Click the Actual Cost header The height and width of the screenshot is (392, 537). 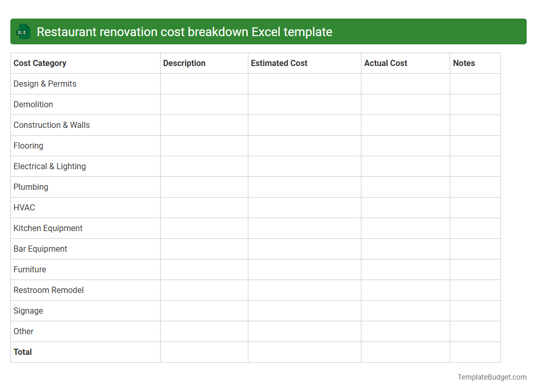click(x=386, y=63)
